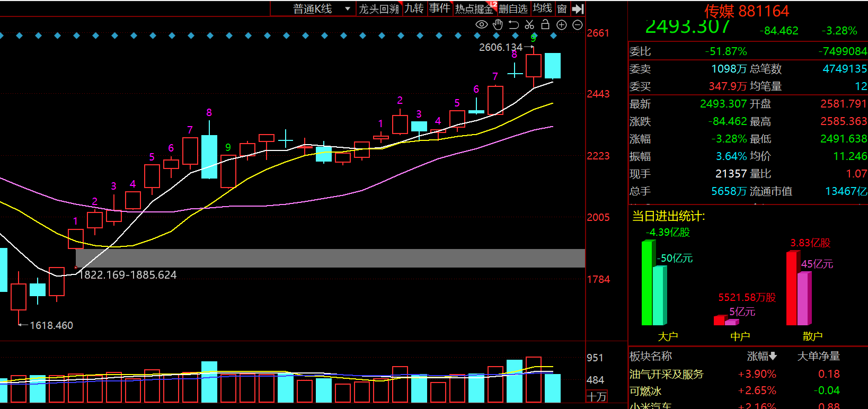The image size is (868, 409).
Task: Click the 1618.460 low price label
Action: [51, 325]
